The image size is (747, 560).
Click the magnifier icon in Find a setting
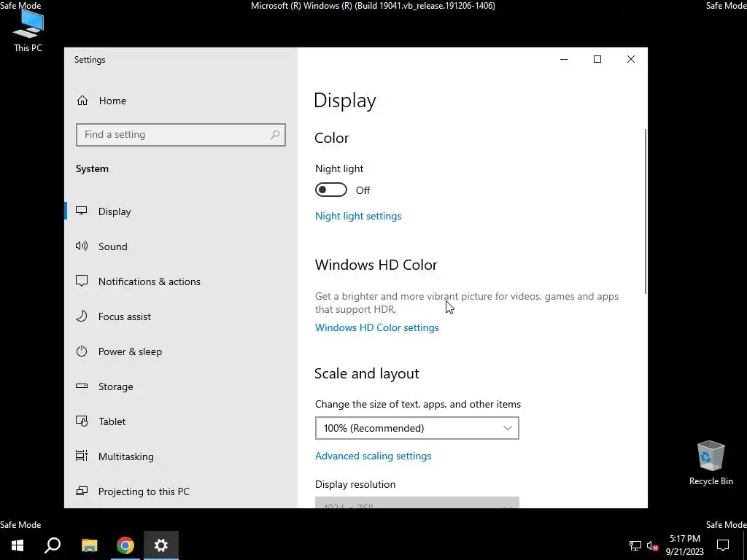coord(275,135)
